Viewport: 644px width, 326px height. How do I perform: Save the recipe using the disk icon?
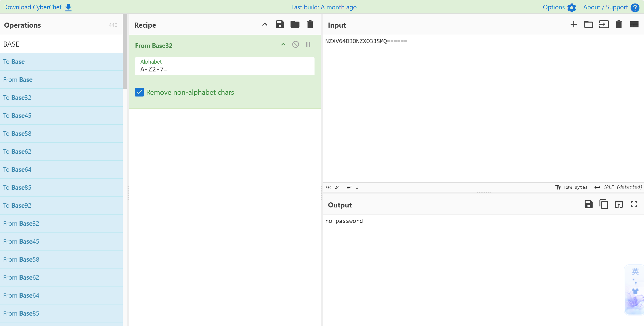[x=280, y=25]
